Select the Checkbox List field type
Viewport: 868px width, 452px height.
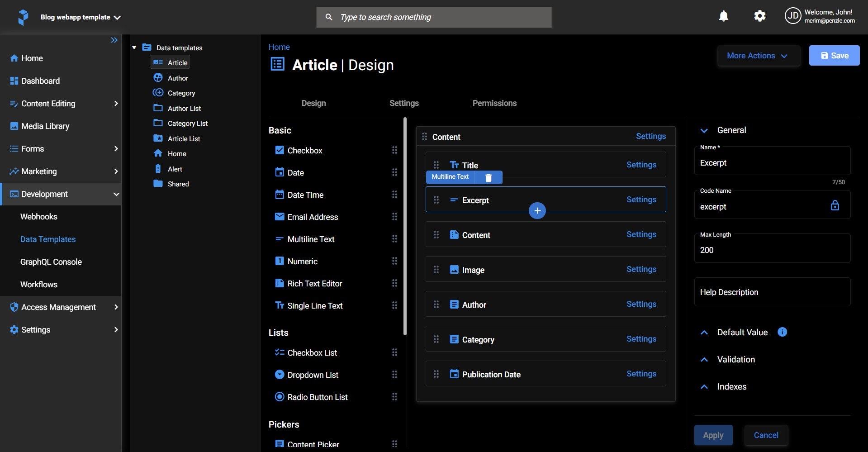pyautogui.click(x=306, y=352)
